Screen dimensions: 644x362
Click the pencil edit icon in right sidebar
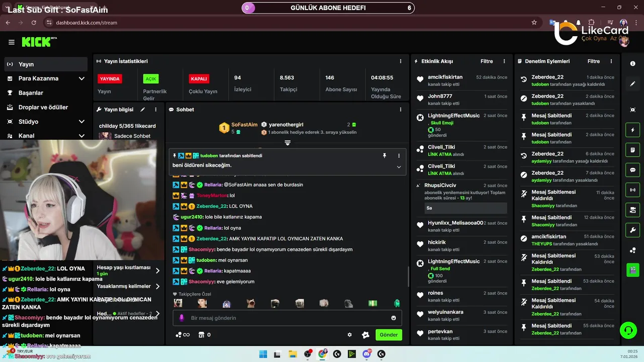pos(632,84)
